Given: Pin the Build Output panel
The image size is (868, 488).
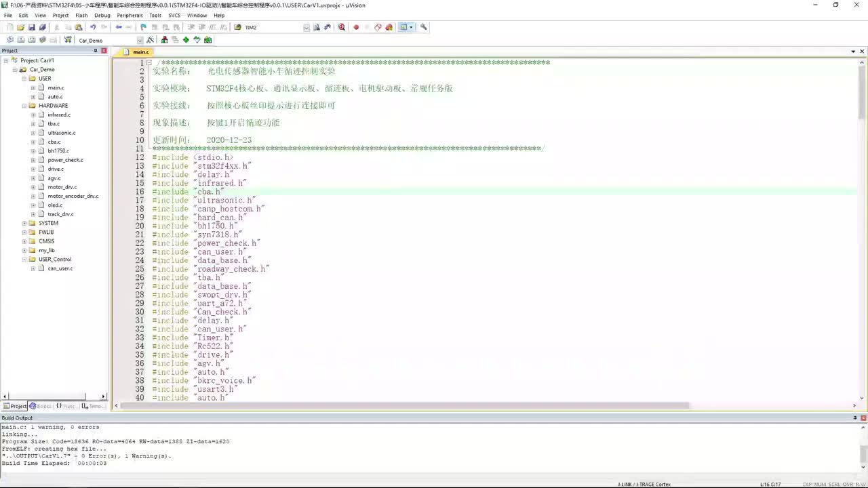Looking at the screenshot, I should coord(854,418).
